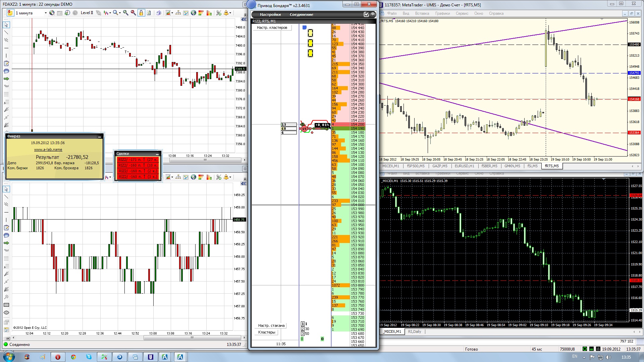This screenshot has width=644, height=362.
Task: Open the Windows Start menu
Action: (x=8, y=357)
